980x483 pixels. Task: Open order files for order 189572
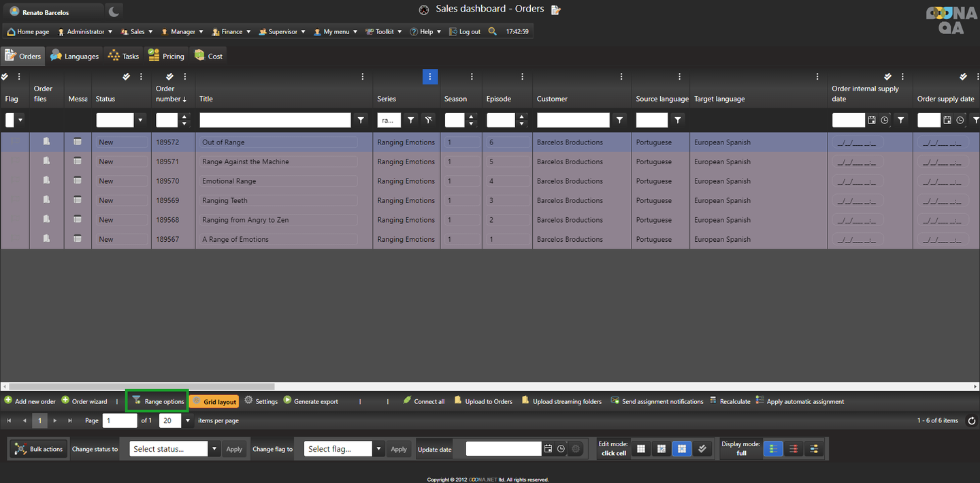46,142
